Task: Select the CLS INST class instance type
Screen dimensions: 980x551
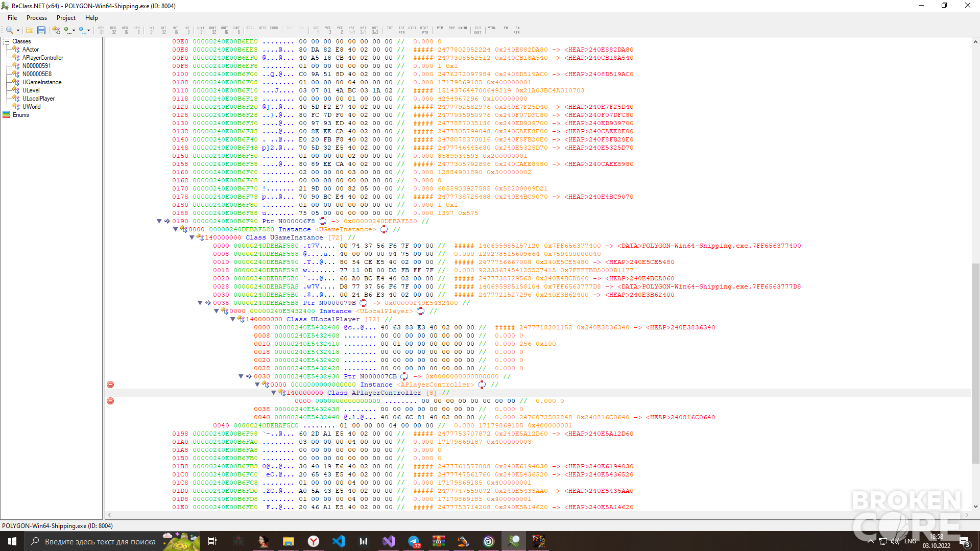Action: 478,30
